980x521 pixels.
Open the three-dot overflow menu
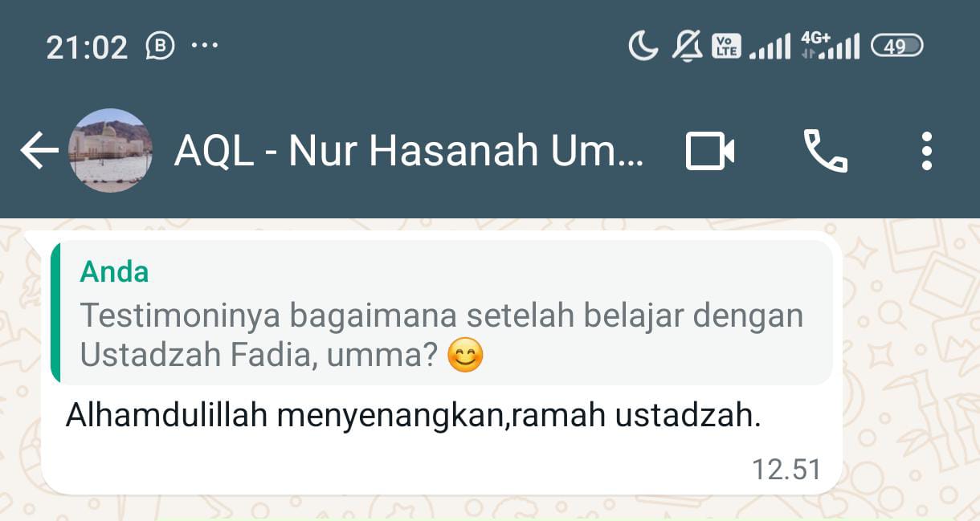click(x=927, y=151)
